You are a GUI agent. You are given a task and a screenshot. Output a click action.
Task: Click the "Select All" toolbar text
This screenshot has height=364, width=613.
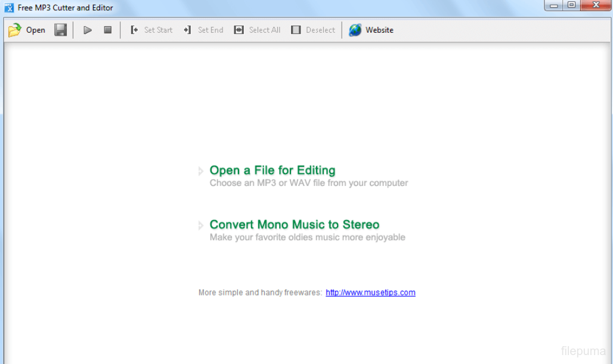(x=264, y=30)
